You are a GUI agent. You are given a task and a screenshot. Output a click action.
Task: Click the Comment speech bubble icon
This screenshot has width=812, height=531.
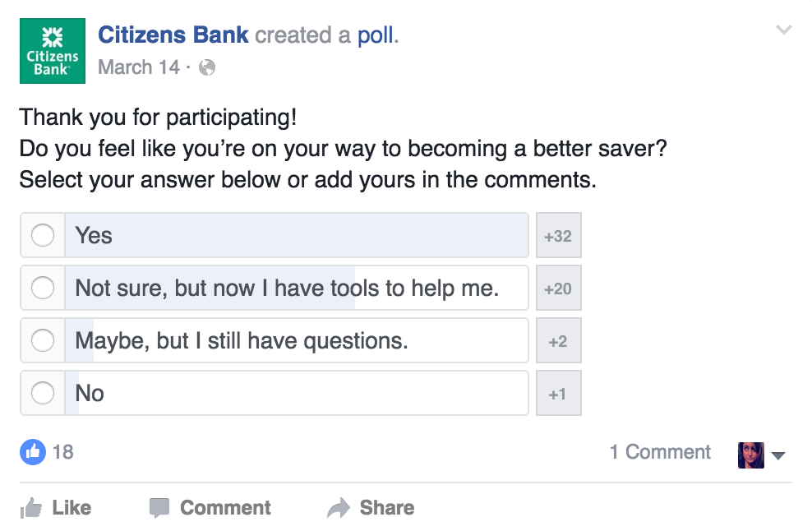(x=159, y=508)
